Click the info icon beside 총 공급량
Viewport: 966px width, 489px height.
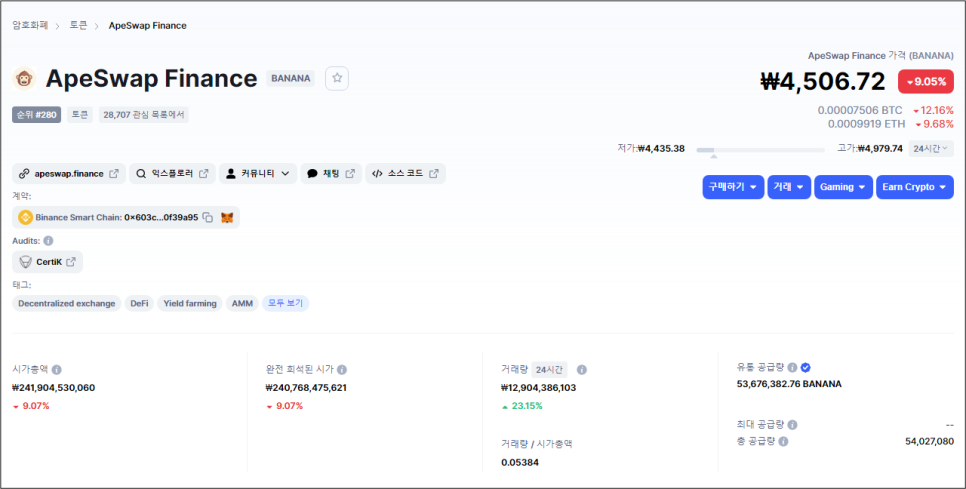click(x=783, y=442)
